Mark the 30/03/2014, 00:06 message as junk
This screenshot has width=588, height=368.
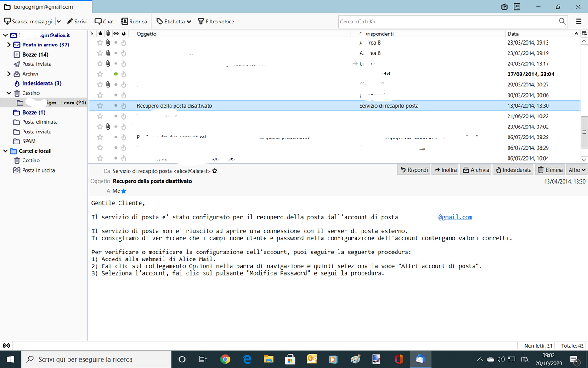click(x=124, y=95)
